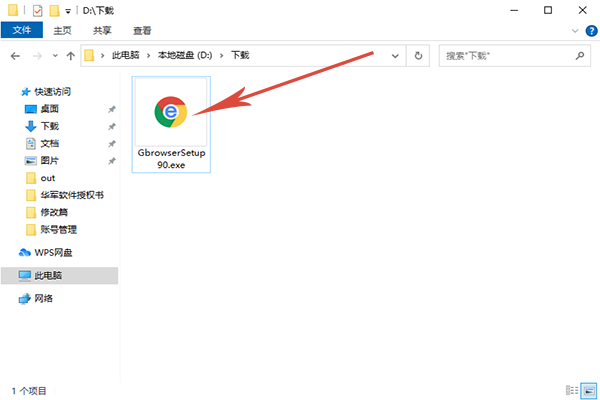Open 图片 in quick access
This screenshot has height=400, width=600.
[x=49, y=161]
